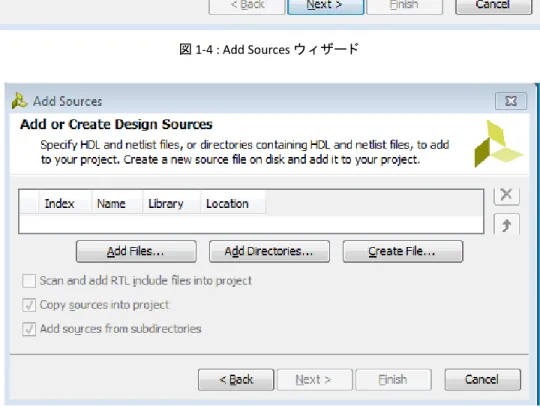
Task: Click Next in the upper wizard dialog
Action: pos(325,6)
